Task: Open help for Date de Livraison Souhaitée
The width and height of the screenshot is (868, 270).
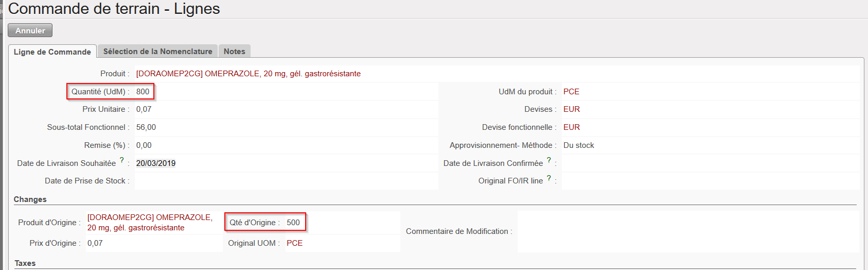Action: (x=122, y=160)
